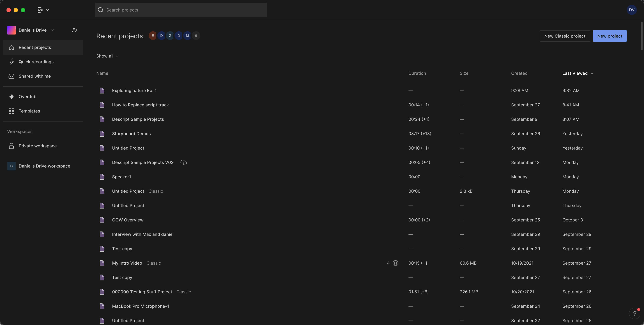Sort by Name column header
Image resolution: width=644 pixels, height=325 pixels.
pyautogui.click(x=102, y=73)
